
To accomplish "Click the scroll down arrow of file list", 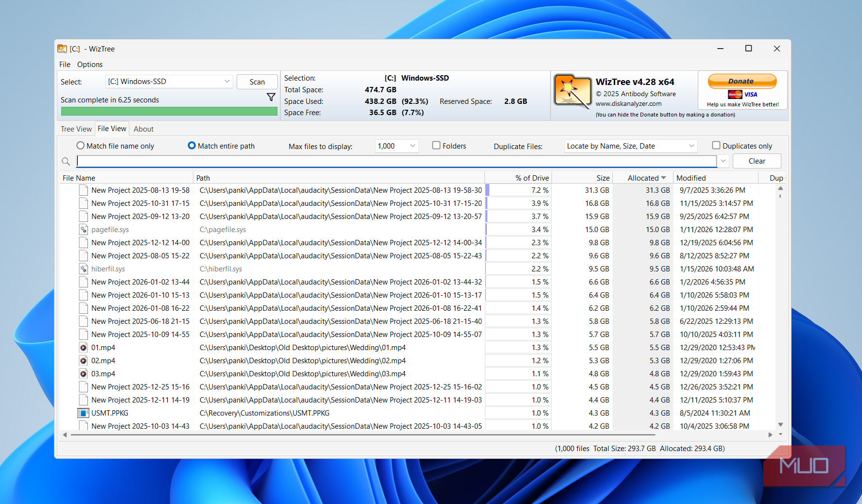I will [780, 424].
